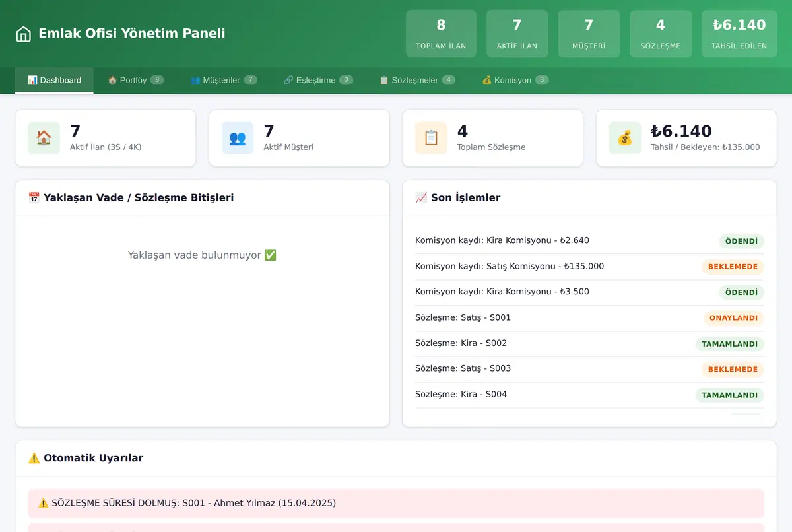Screen dimensions: 792x532
Task: Click the "Emlak Ofisi Yönetim Paneli" title
Action: [132, 33]
